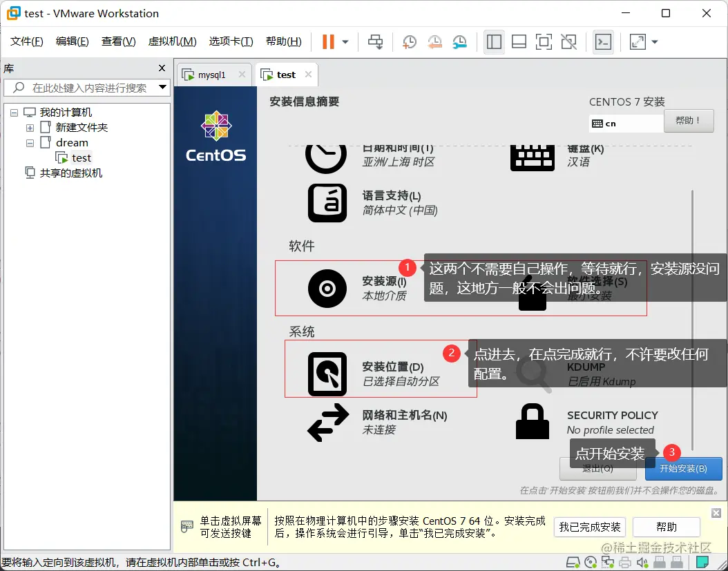Viewport: 728px width, 571px height.
Task: Click the printer status bar icon
Action: click(x=625, y=563)
